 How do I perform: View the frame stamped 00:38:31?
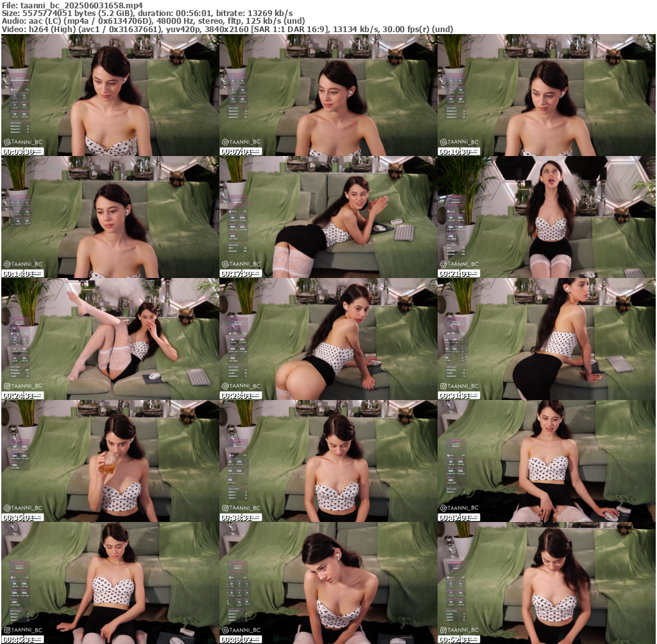pos(328,461)
